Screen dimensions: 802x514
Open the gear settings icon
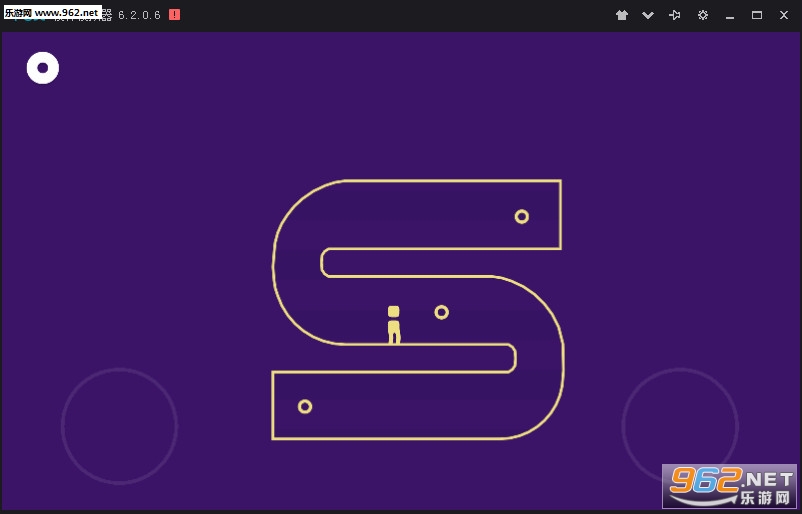(703, 15)
